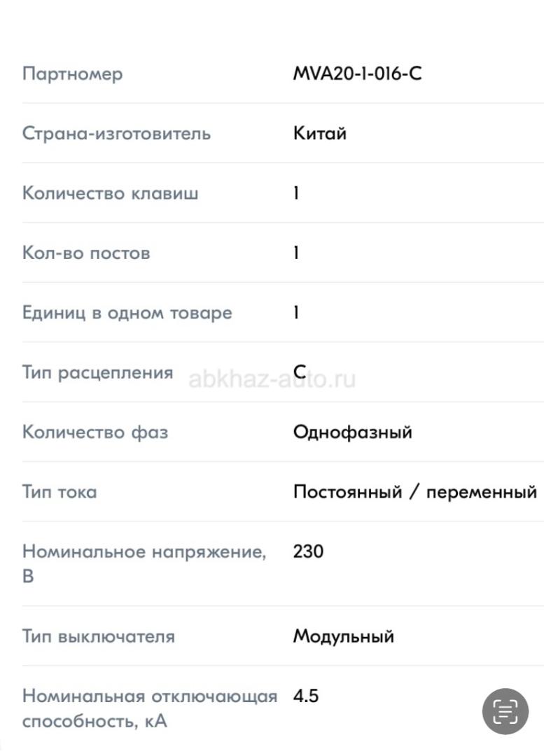Select the Китай country value

319,133
